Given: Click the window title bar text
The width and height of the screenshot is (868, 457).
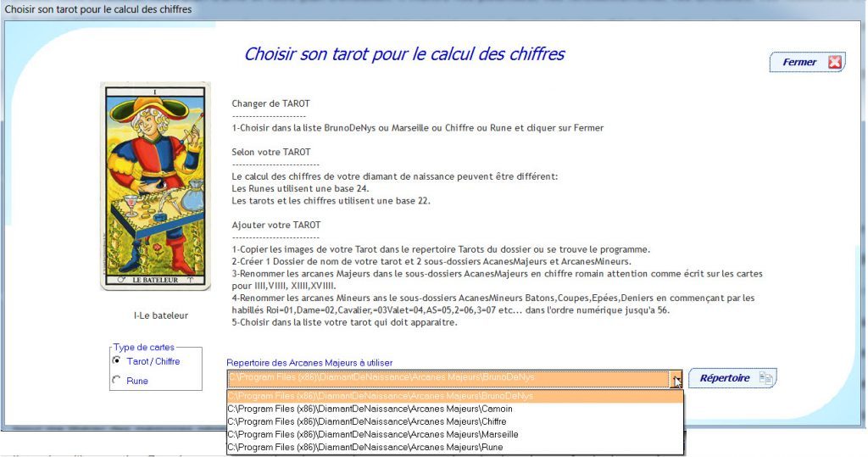Looking at the screenshot, I should (x=98, y=9).
